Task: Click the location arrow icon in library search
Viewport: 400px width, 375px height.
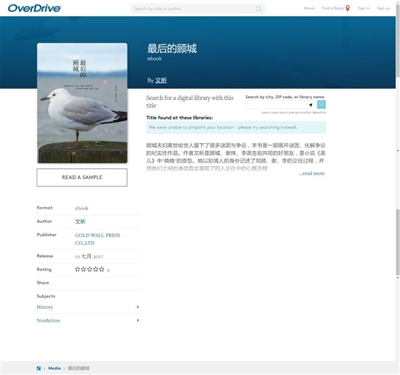Action: coord(311,105)
